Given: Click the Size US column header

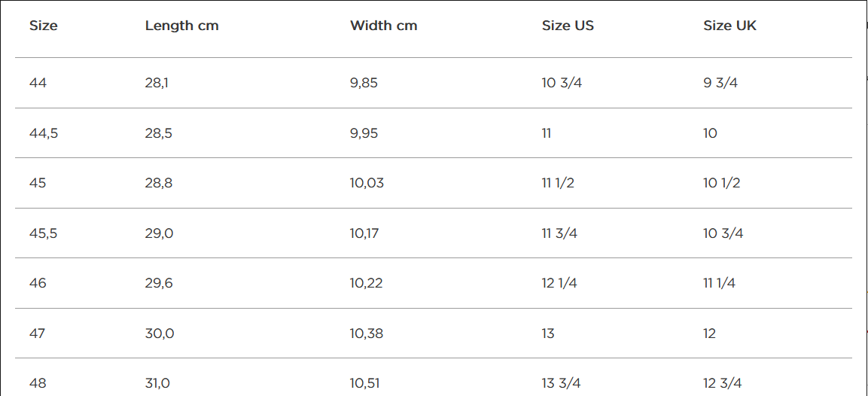Looking at the screenshot, I should (568, 26).
